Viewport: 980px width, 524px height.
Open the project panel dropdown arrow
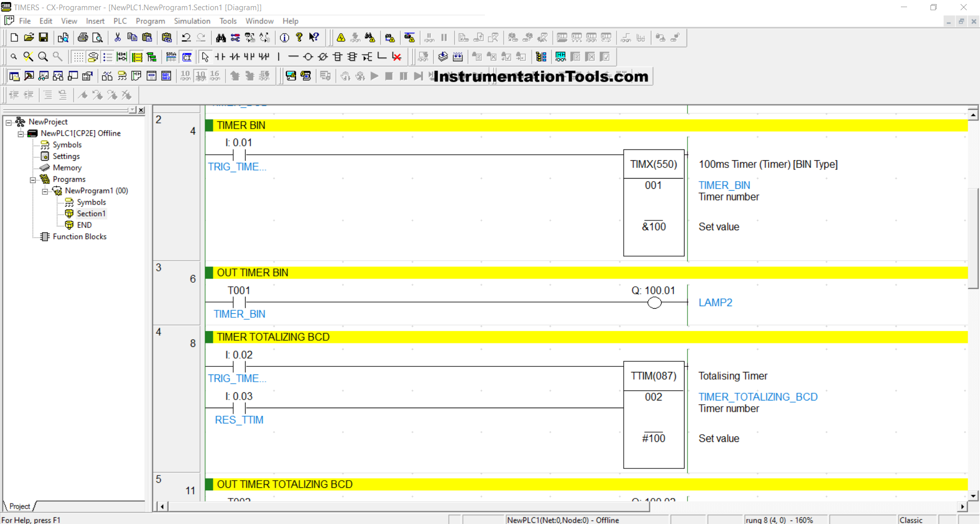point(133,110)
